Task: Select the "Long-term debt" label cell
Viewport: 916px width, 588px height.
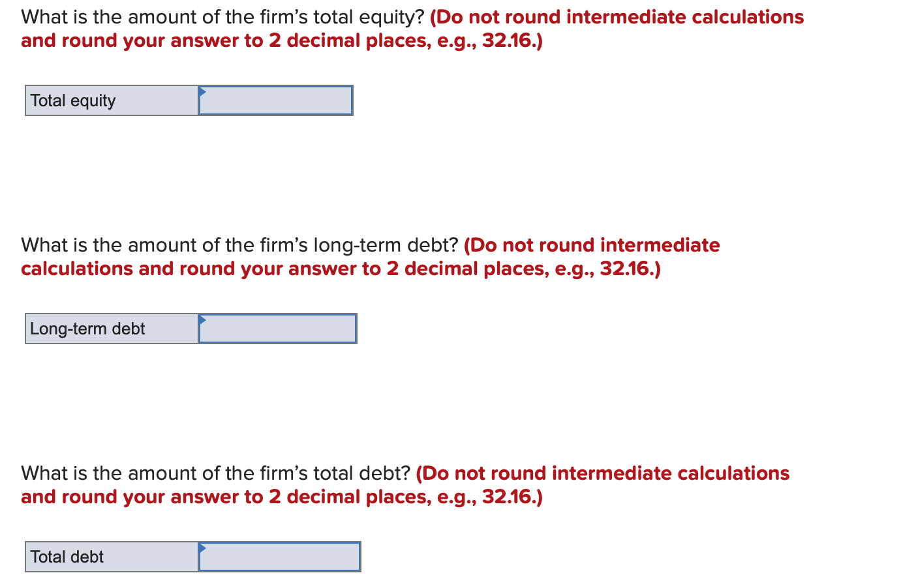Action: tap(112, 329)
